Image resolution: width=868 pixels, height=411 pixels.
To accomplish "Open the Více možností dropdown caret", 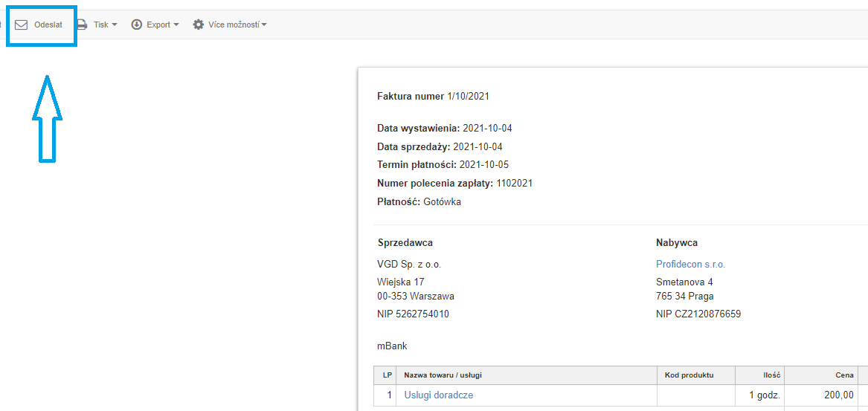I will (x=264, y=25).
